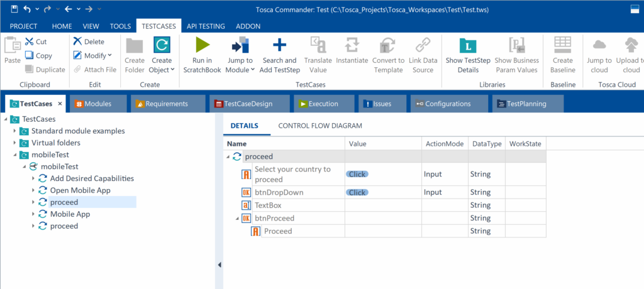Click Instantiate icon
The height and width of the screenshot is (289, 644).
coord(352,45)
